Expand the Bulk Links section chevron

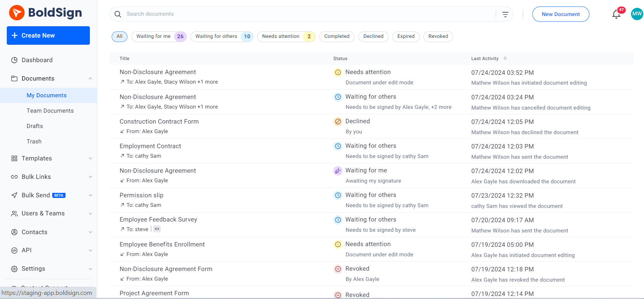[x=90, y=177]
